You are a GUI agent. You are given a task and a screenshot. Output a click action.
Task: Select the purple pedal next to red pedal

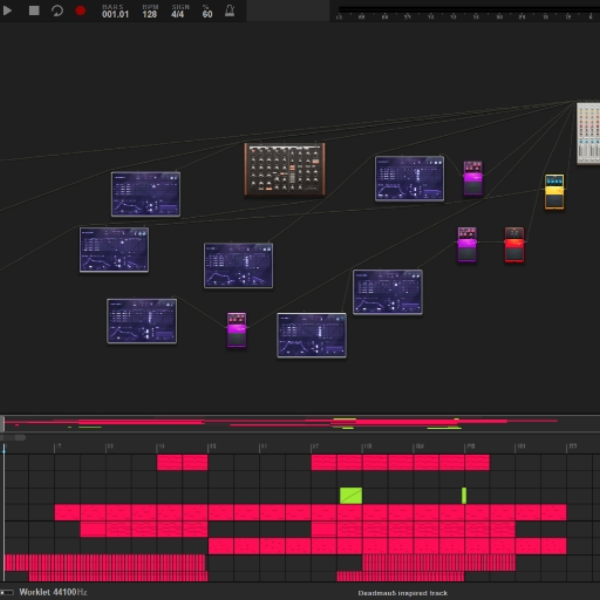[467, 245]
